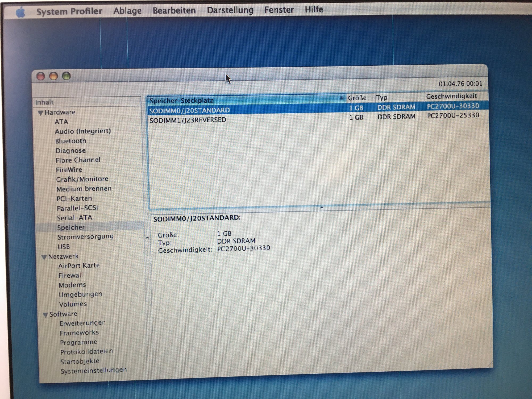The width and height of the screenshot is (532, 399).
Task: Select FireWire in the sidebar
Action: pyautogui.click(x=69, y=170)
